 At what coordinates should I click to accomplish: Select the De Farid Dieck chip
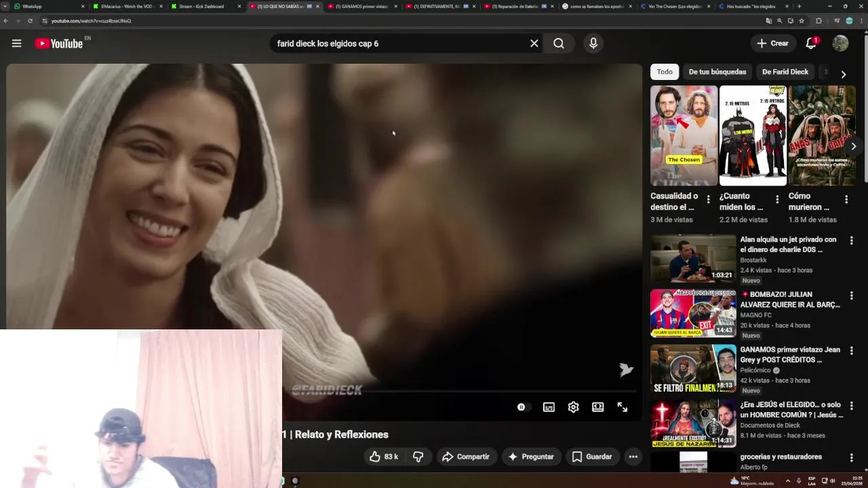(785, 72)
